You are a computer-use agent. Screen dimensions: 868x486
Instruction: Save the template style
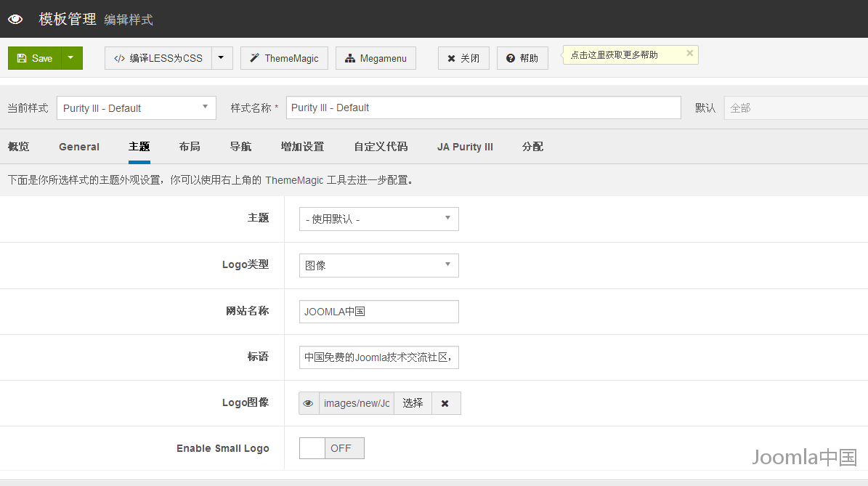(x=34, y=58)
